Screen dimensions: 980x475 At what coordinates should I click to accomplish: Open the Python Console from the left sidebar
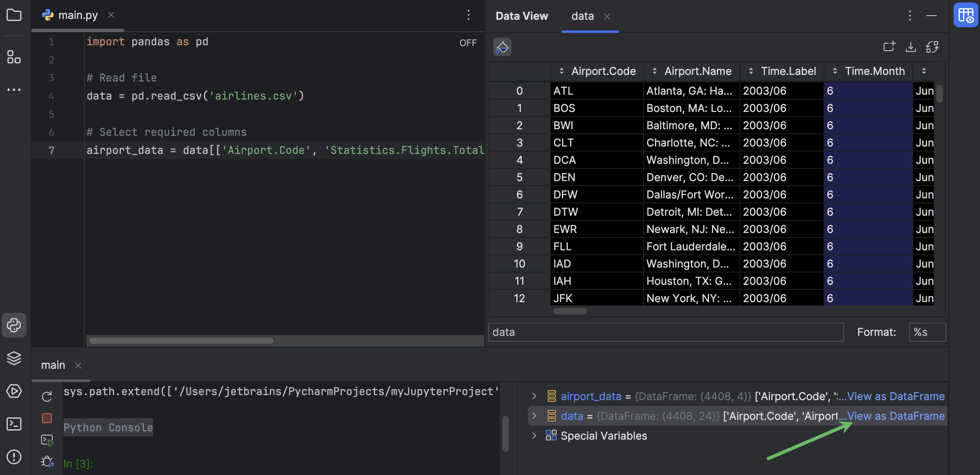pos(14,325)
